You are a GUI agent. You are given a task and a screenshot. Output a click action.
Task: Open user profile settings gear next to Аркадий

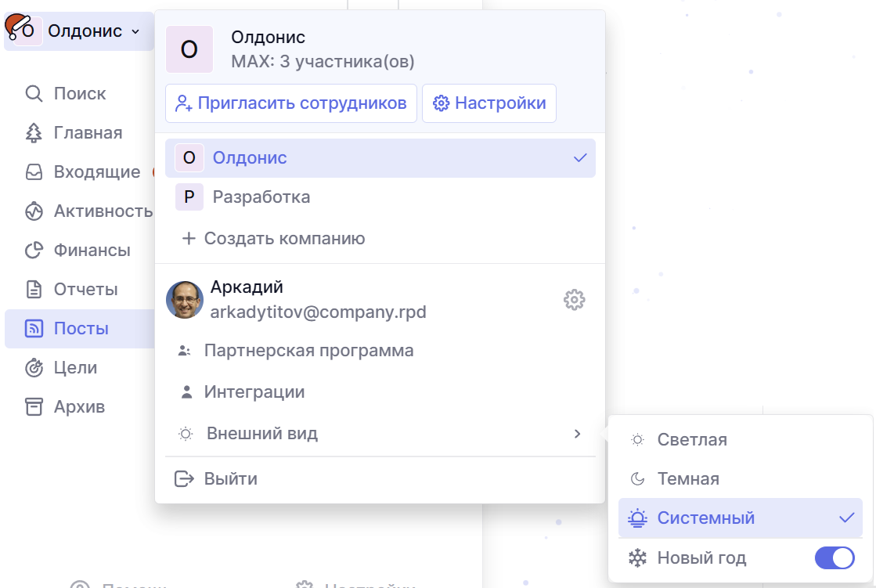[574, 300]
